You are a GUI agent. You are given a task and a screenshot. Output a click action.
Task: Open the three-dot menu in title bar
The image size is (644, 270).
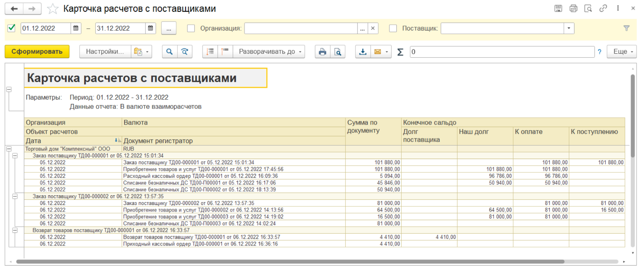click(618, 8)
